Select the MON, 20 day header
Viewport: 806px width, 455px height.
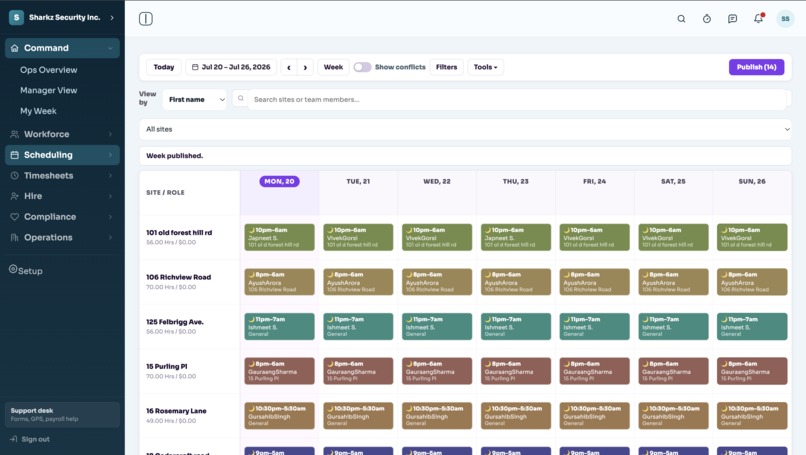279,181
